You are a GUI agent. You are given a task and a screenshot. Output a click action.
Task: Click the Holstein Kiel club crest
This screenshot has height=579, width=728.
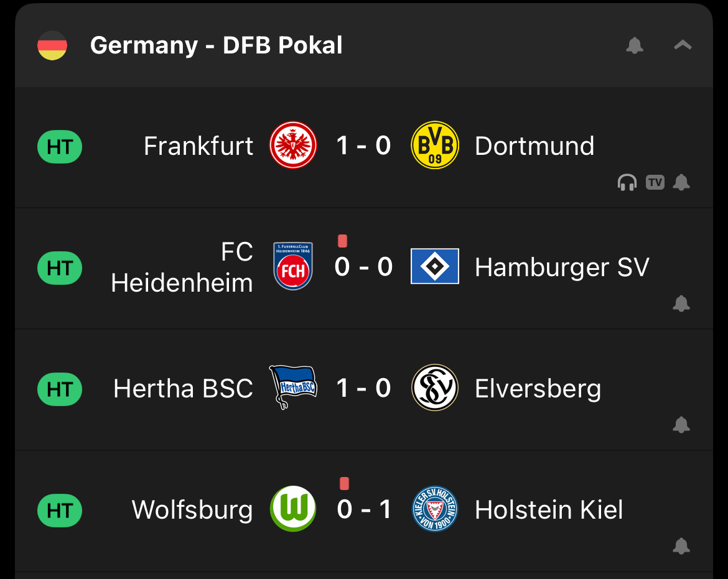coord(435,509)
